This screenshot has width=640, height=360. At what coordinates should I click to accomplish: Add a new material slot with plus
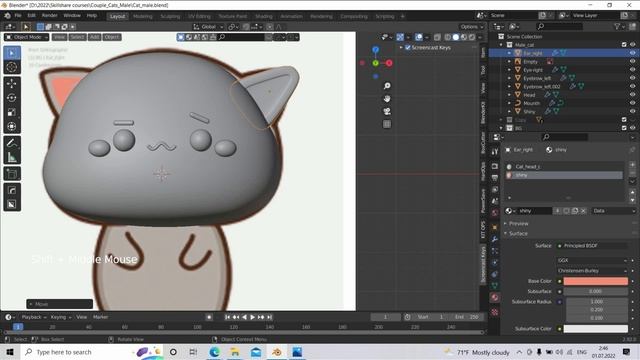(x=632, y=165)
